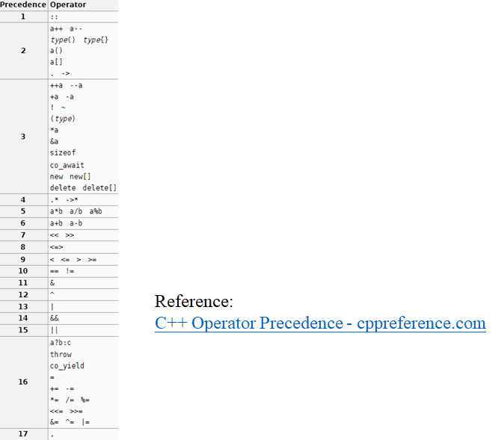504x440 pixels.
Task: Click the single '&' bitwise AND cell in row 11
Action: tap(83, 283)
